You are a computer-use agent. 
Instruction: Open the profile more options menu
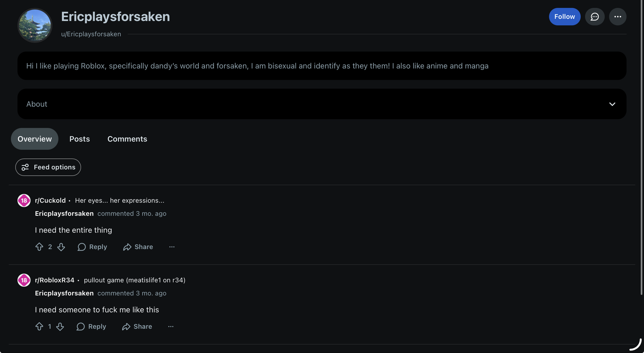(x=618, y=17)
